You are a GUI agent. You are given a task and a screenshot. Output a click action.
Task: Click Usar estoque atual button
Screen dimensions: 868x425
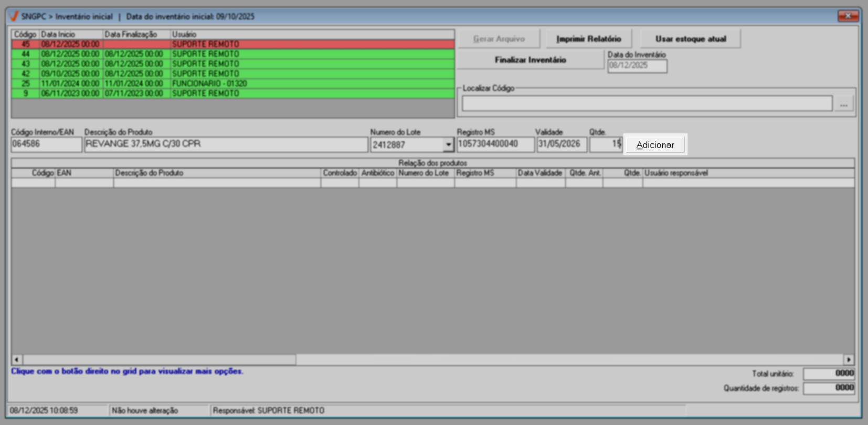click(691, 39)
